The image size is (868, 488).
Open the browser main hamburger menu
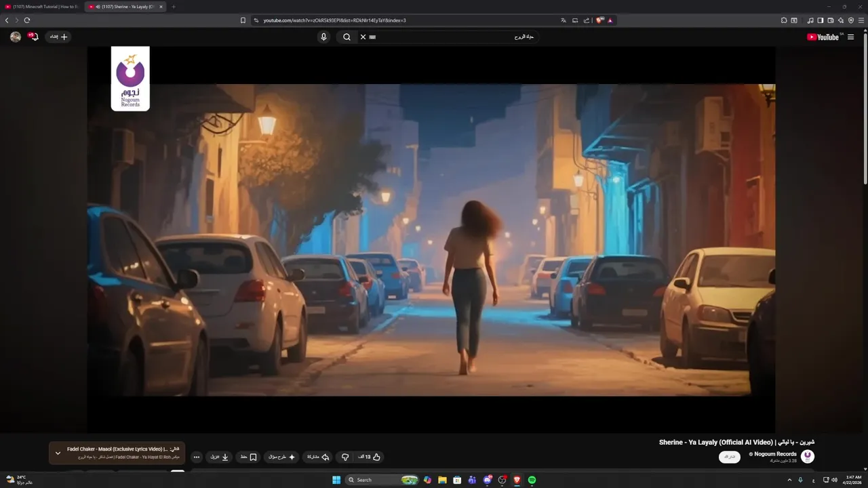(x=861, y=20)
